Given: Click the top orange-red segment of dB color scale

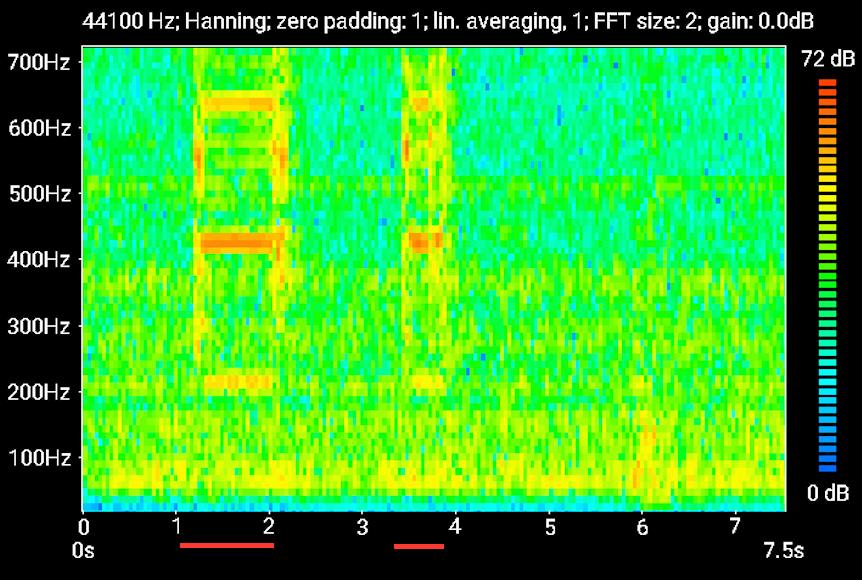Looking at the screenshot, I should tap(827, 83).
